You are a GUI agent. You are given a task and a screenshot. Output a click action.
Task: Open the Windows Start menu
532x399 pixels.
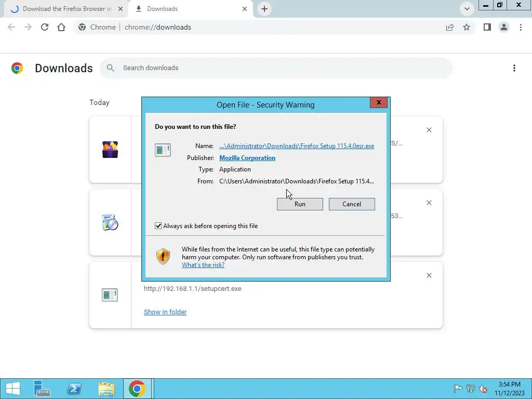click(13, 389)
